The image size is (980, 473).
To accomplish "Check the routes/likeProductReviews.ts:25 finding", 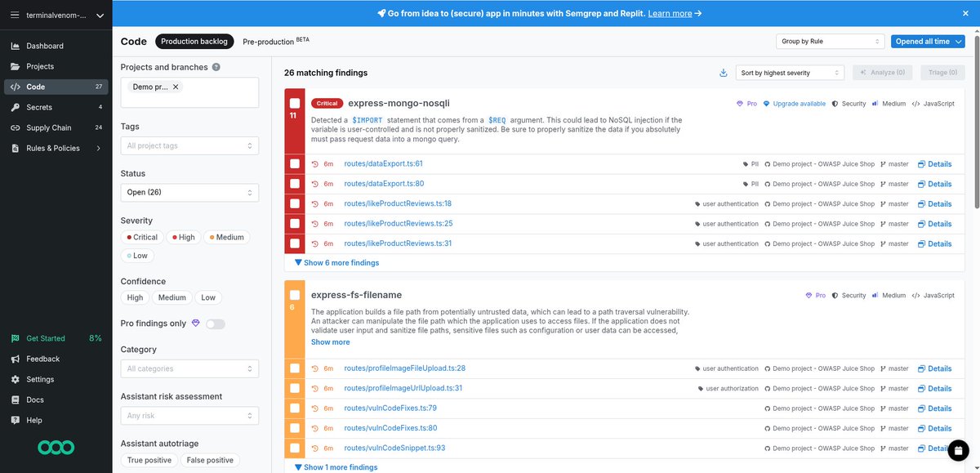I will coord(295,224).
